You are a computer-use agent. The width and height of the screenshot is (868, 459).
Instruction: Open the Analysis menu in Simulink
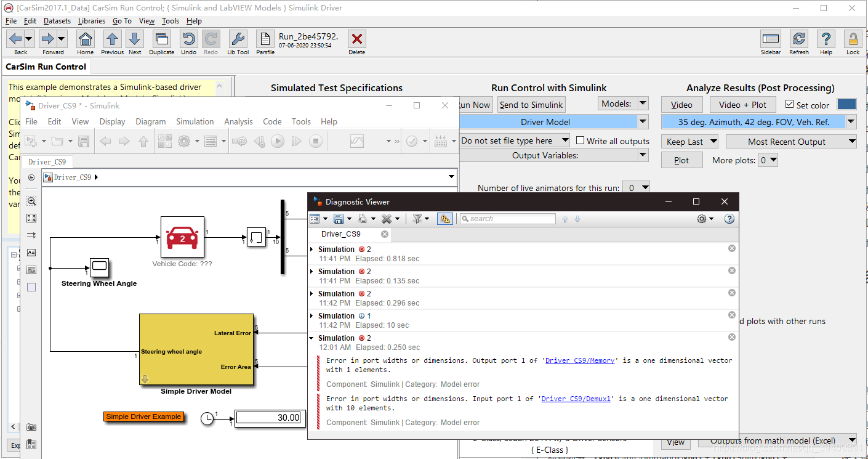[x=239, y=122]
